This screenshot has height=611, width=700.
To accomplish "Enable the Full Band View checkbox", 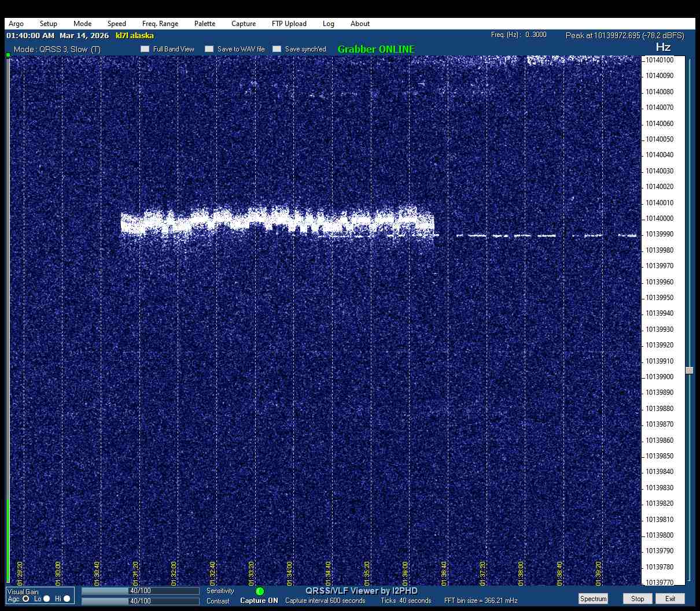I will [x=145, y=49].
